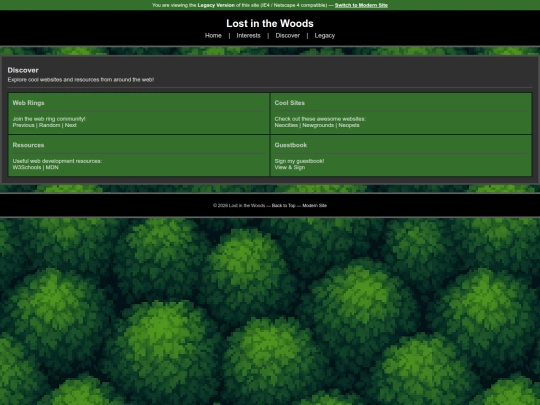Click 'Check out these awesome websites:' text

320,119
